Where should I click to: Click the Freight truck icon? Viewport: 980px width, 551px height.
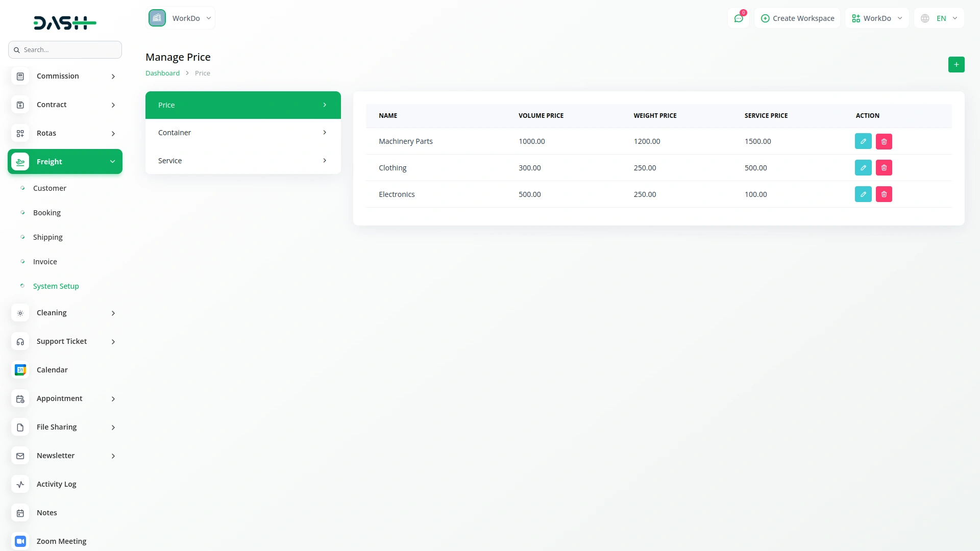[x=20, y=162]
